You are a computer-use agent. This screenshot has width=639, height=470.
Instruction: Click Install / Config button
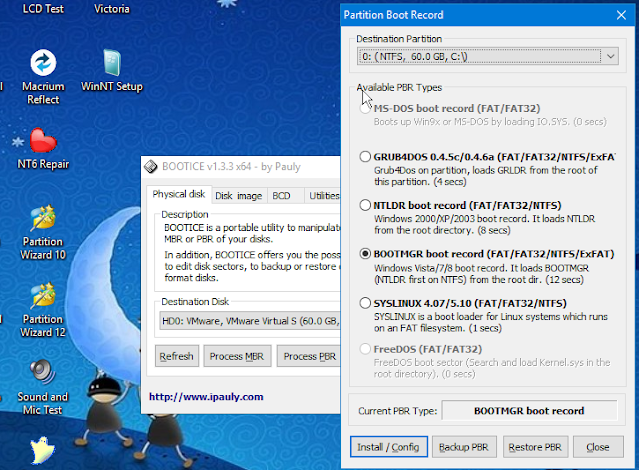coord(388,447)
